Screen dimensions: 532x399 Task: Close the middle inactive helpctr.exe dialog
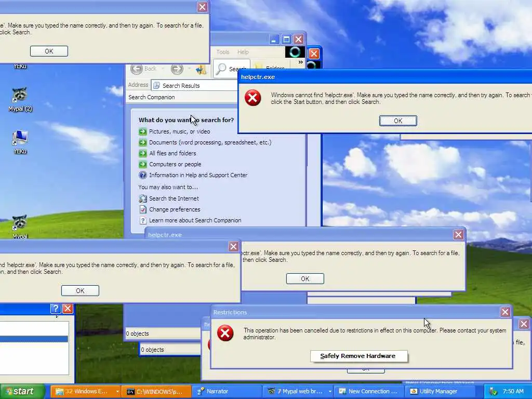(x=458, y=234)
